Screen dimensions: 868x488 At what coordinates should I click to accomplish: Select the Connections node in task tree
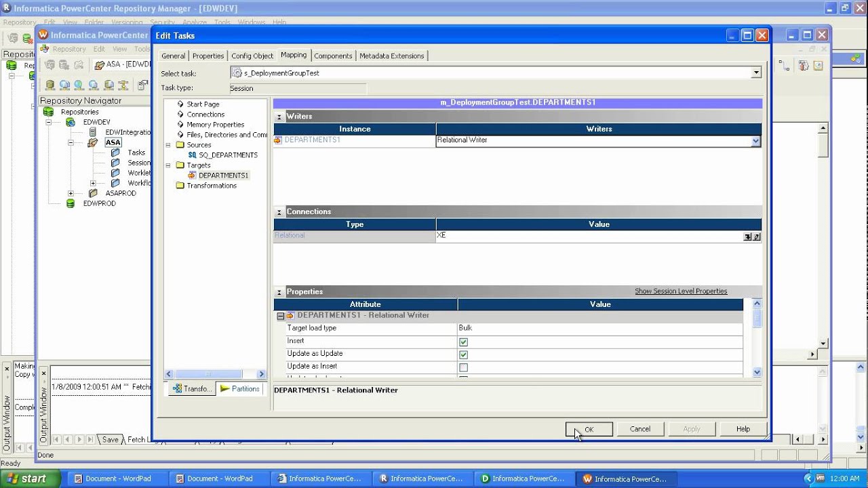(205, 115)
